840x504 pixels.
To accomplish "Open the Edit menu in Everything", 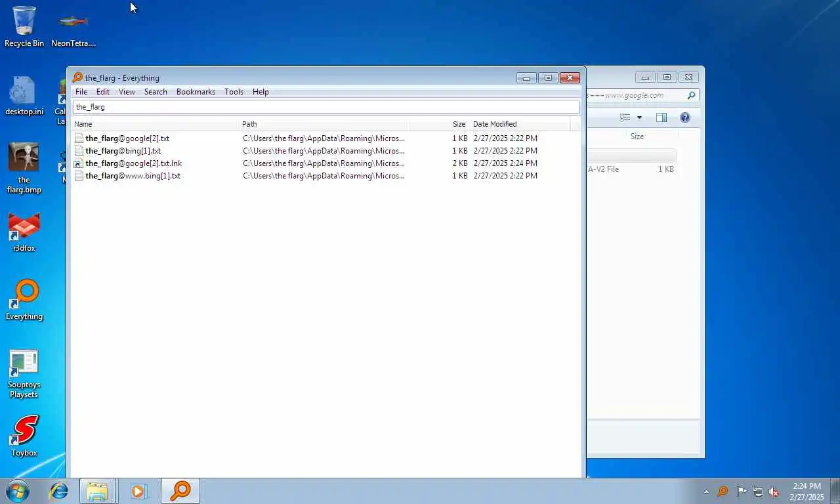I will tap(103, 92).
